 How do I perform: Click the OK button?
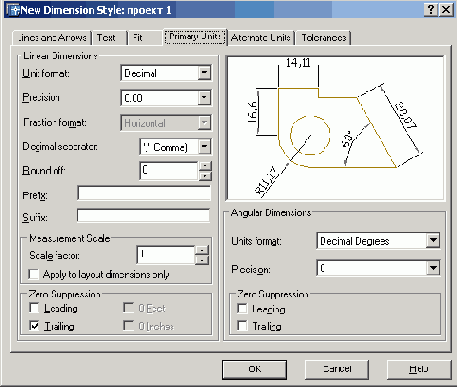click(254, 369)
